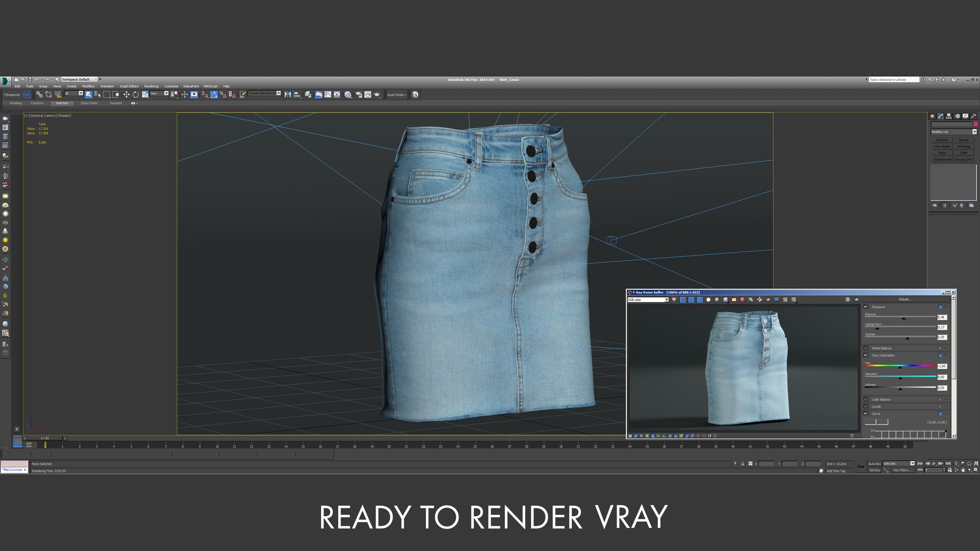Toggle Set Key mode
The image size is (980, 551).
coord(874,470)
